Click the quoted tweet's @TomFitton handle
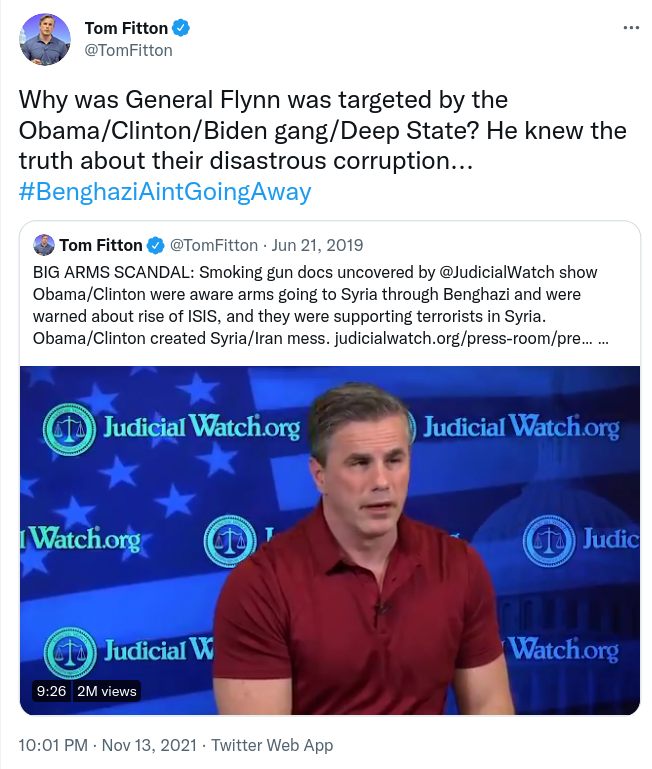The height and width of the screenshot is (769, 652). (216, 245)
